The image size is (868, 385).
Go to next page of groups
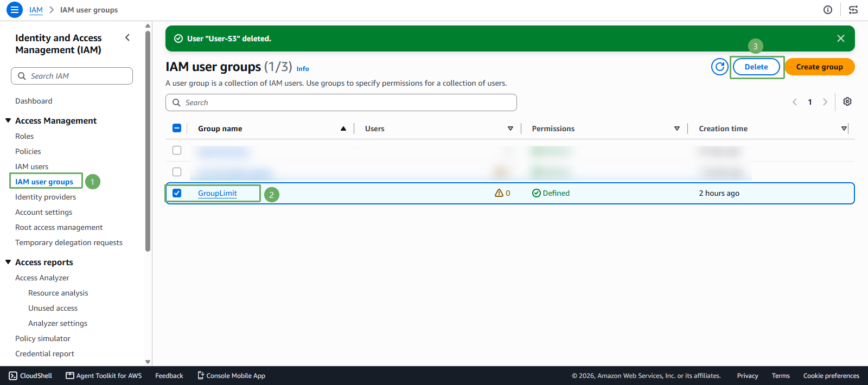click(x=825, y=102)
